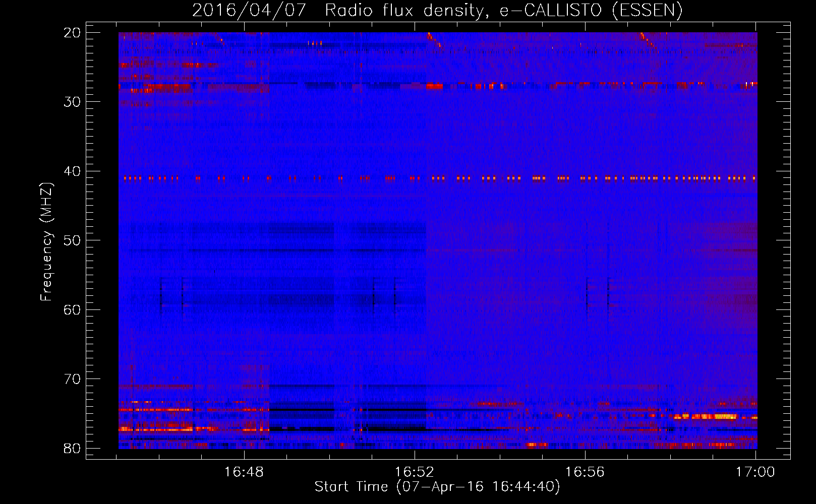Click the y-axis tick label '80'

[x=73, y=449]
